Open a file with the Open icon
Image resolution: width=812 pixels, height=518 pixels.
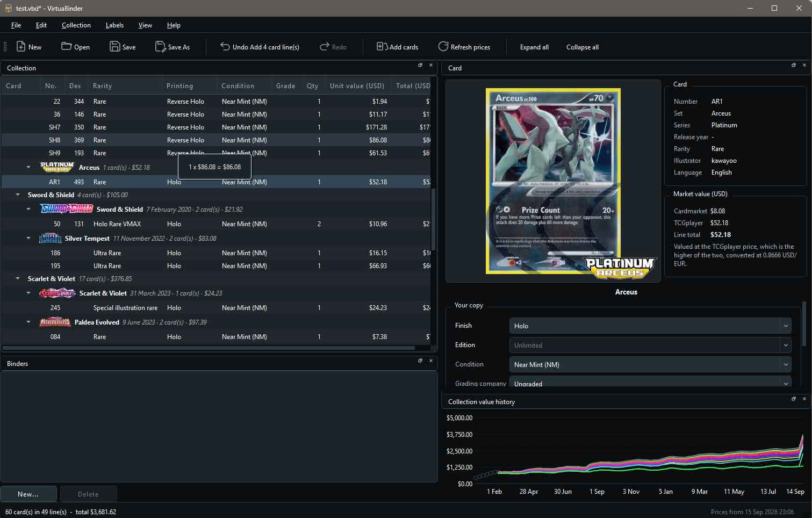pos(66,47)
